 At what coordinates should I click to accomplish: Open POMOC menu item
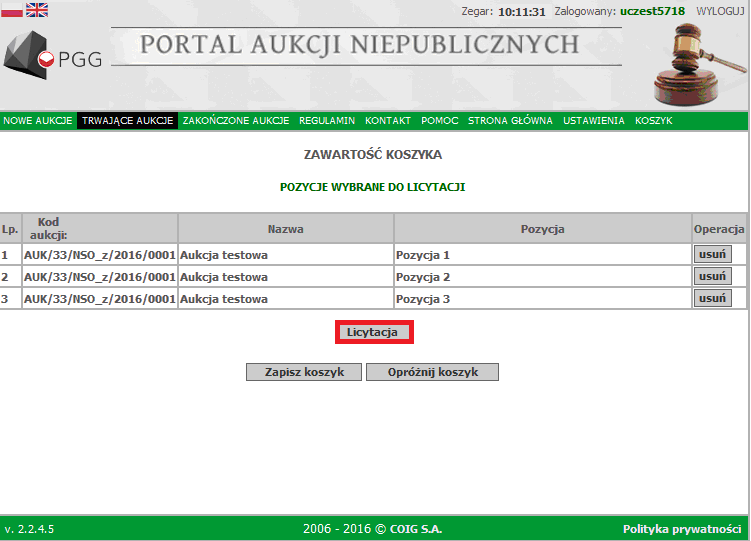pos(440,121)
